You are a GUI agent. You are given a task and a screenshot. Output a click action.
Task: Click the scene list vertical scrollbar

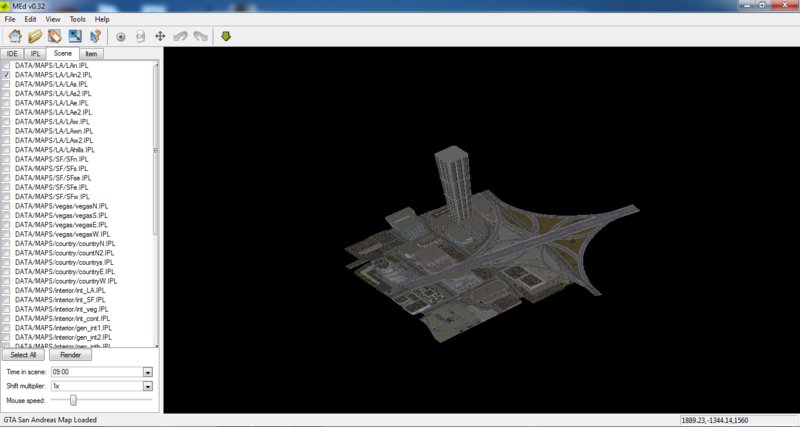(x=156, y=204)
